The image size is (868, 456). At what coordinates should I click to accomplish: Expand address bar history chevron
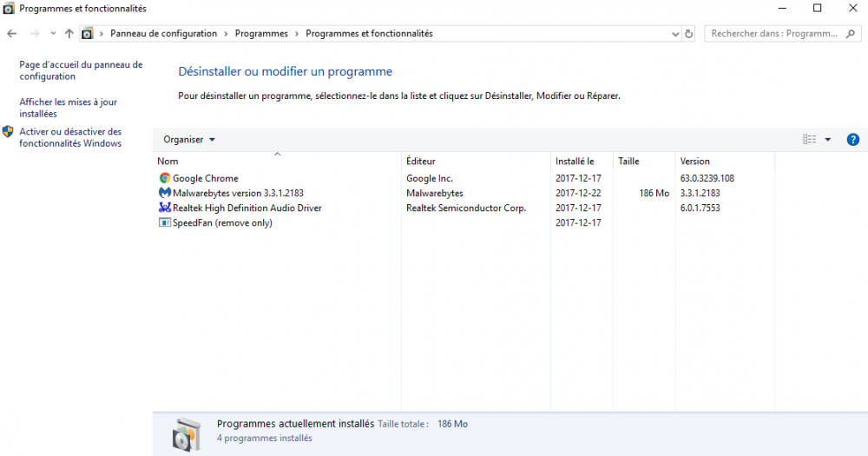click(x=675, y=34)
